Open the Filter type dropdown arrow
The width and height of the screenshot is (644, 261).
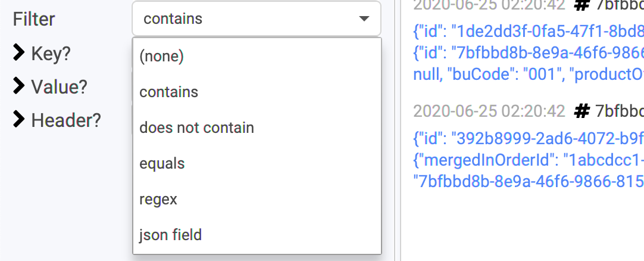pyautogui.click(x=364, y=19)
